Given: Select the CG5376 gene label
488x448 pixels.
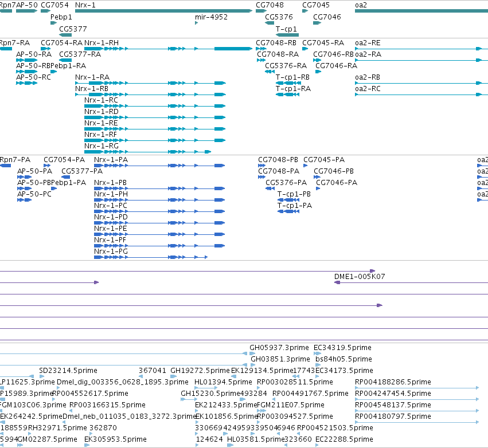Looking at the screenshot, I should point(279,17).
